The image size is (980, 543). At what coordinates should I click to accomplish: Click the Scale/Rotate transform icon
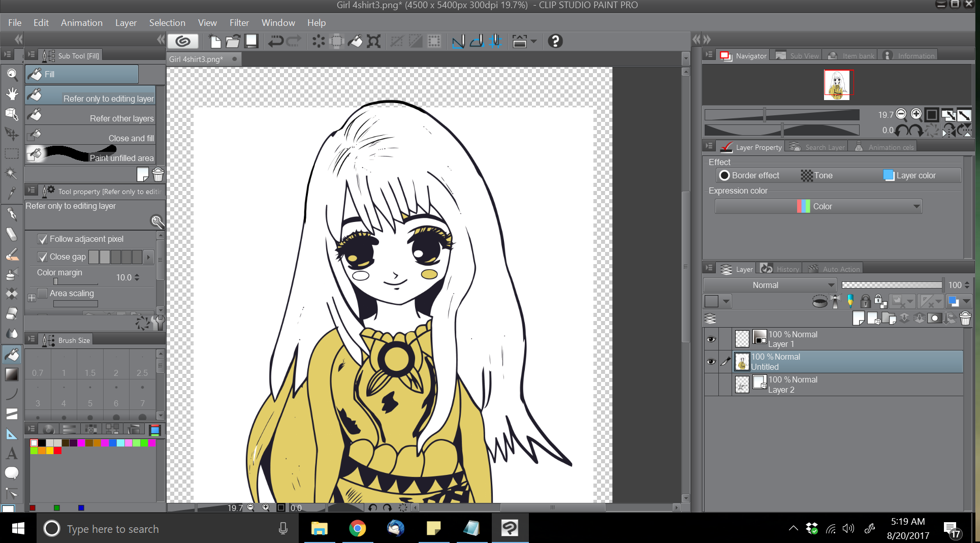(x=373, y=41)
